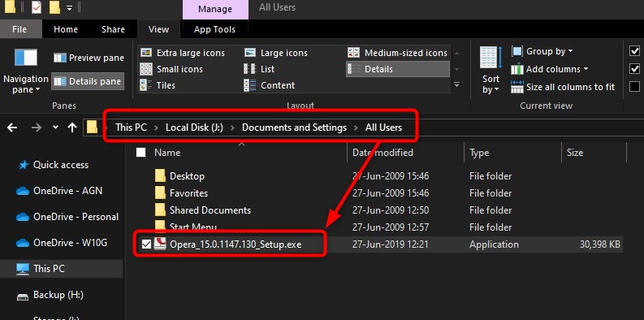Toggle the select-all checkbox by Name
This screenshot has height=320, width=644.
140,153
